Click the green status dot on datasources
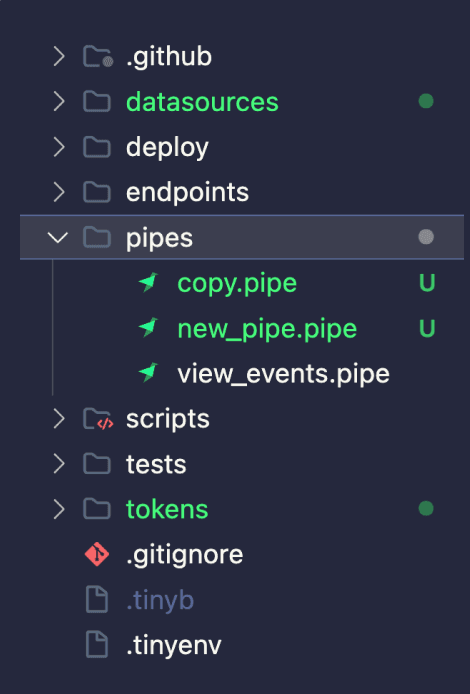Screen dimensions: 470x694 [426, 101]
